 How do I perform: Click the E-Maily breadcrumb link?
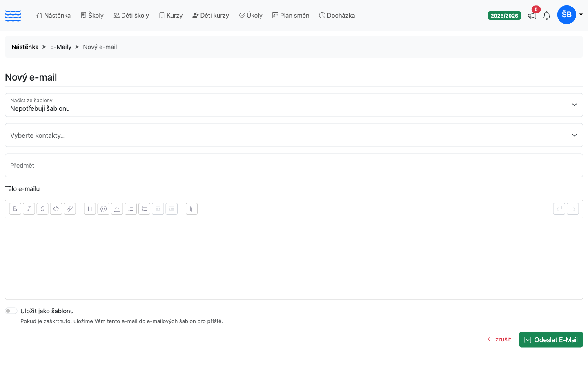click(61, 47)
